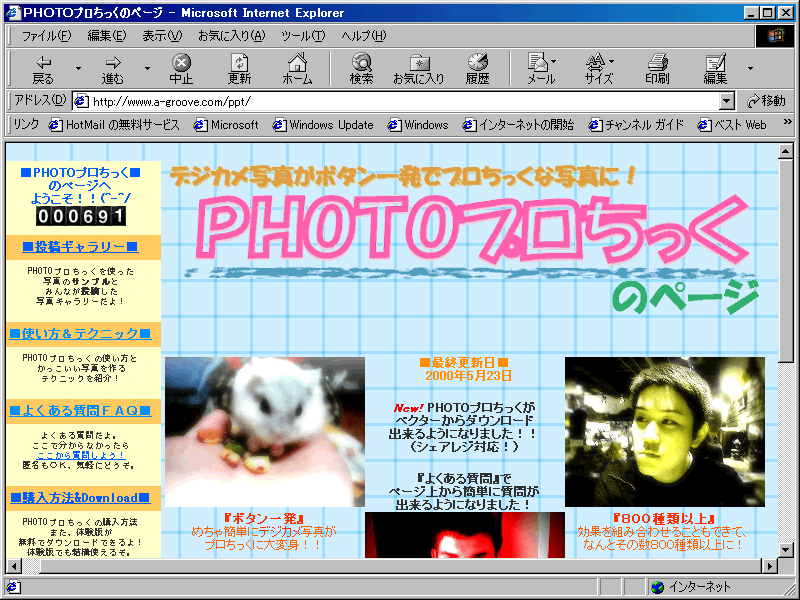The image size is (800, 600).
Task: Open the よくある質問ＦＡＱ sidebar link
Action: [x=80, y=410]
